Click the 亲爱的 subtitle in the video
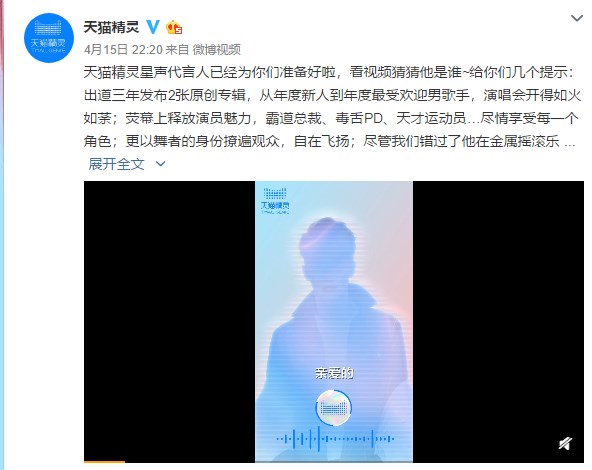 point(334,373)
